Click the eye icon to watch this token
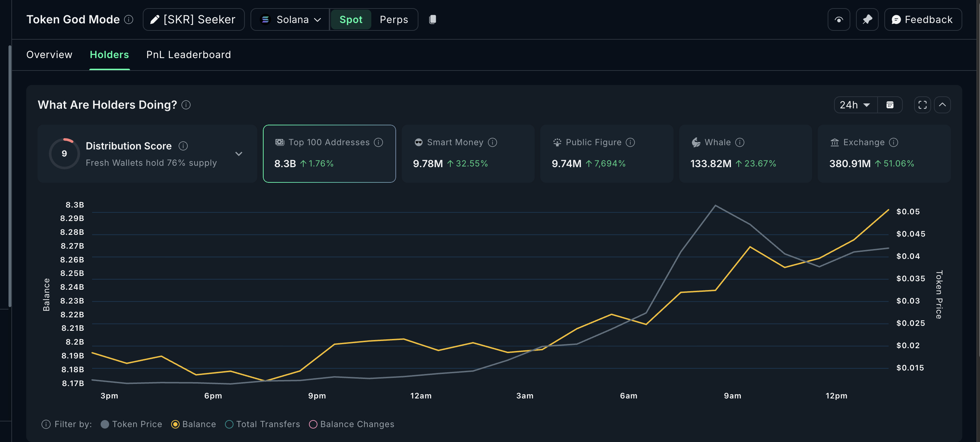The width and height of the screenshot is (980, 442). click(x=839, y=19)
